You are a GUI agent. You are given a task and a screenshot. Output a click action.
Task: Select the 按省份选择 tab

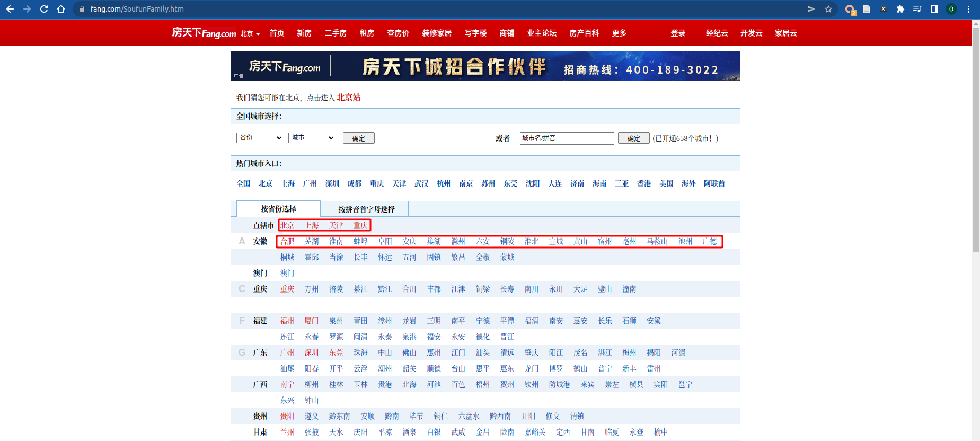(x=278, y=209)
